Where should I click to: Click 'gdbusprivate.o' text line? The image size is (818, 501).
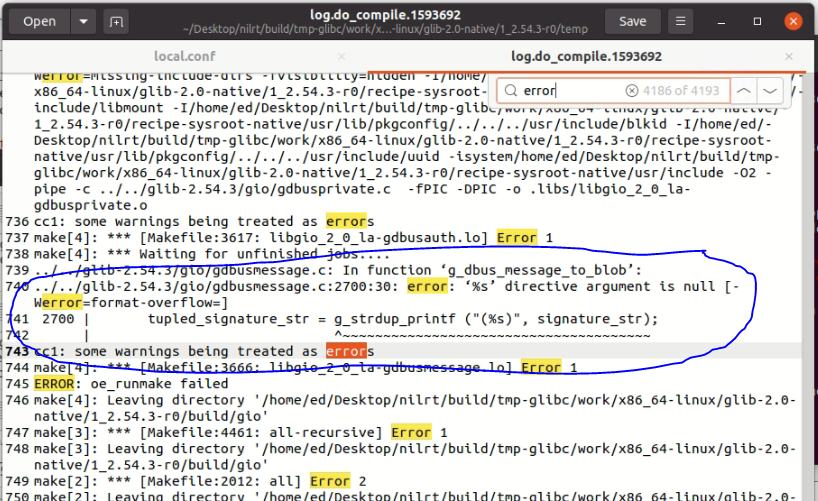point(91,205)
